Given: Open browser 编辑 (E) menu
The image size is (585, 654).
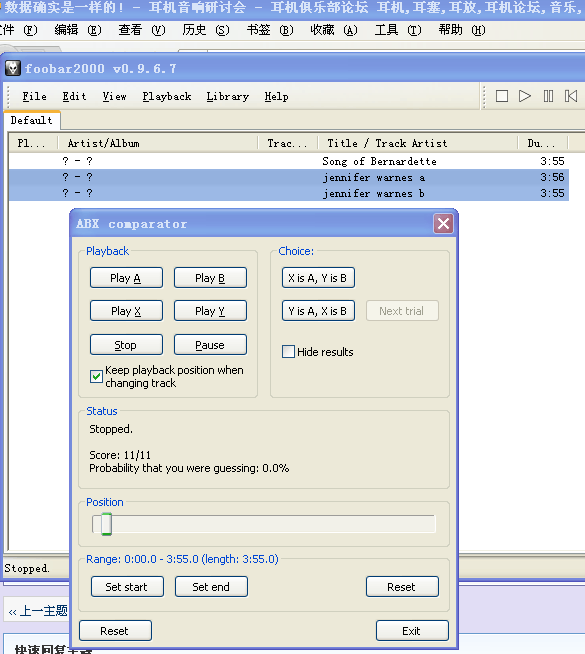Looking at the screenshot, I should [78, 30].
